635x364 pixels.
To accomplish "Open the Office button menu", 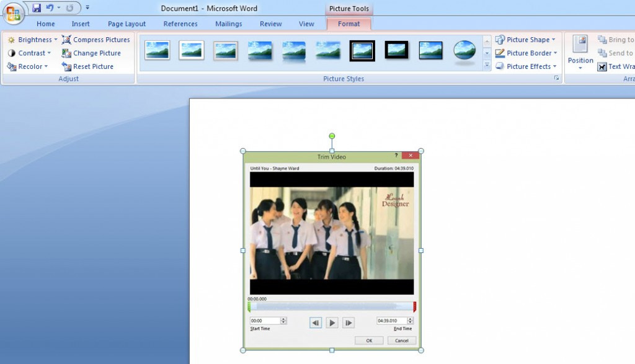I will click(14, 14).
